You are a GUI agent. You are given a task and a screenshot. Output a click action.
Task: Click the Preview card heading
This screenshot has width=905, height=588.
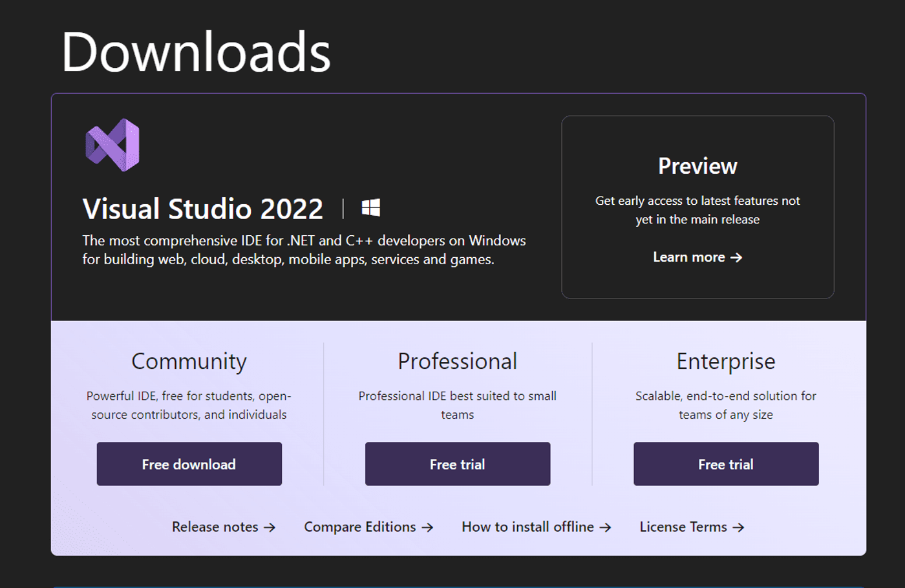pos(697,166)
